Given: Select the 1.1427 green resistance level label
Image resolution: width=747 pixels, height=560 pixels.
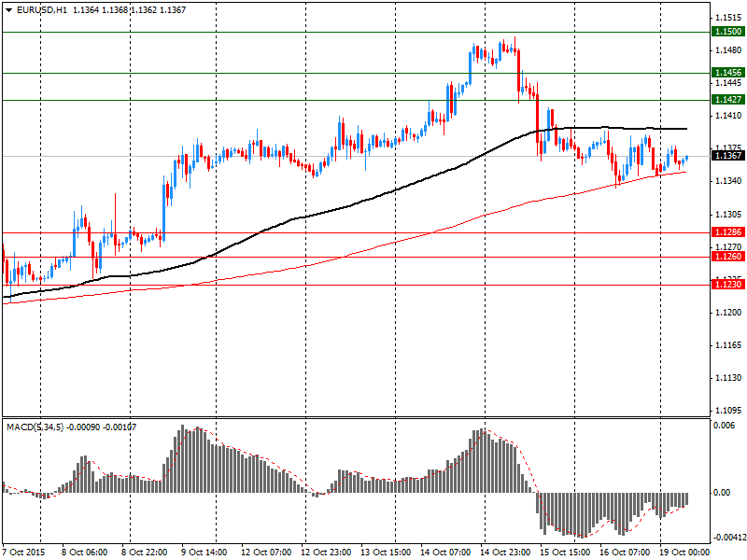Looking at the screenshot, I should (x=727, y=100).
